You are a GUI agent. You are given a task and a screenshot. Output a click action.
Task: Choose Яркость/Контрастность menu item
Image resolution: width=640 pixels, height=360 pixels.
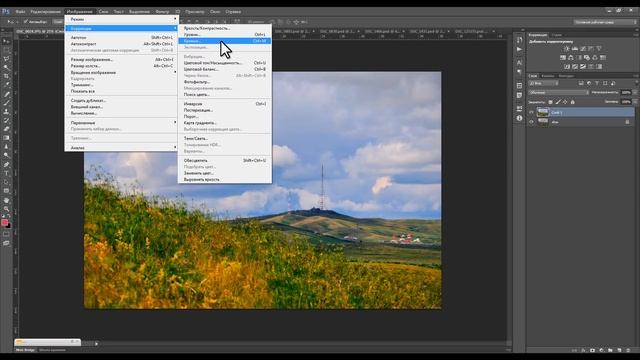click(x=224, y=28)
